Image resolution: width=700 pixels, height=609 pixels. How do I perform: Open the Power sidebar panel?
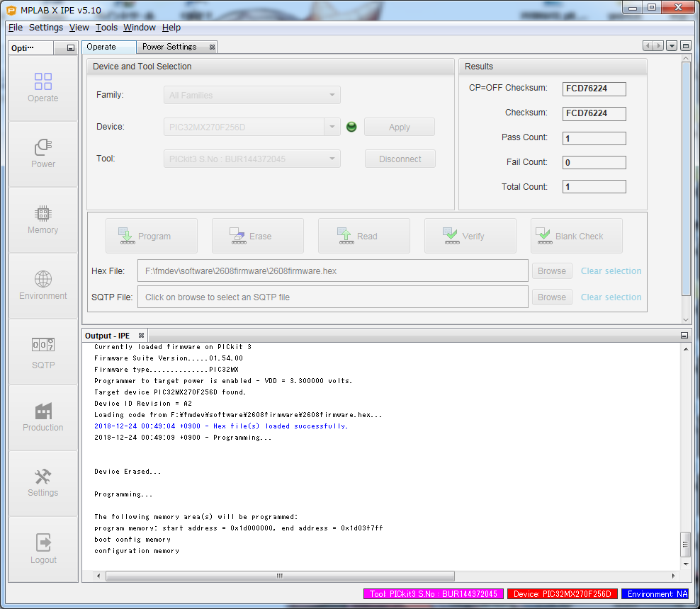[x=43, y=154]
